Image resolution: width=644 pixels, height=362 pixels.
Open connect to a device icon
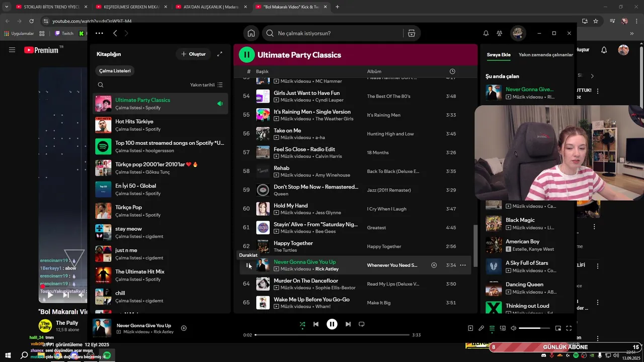503,328
